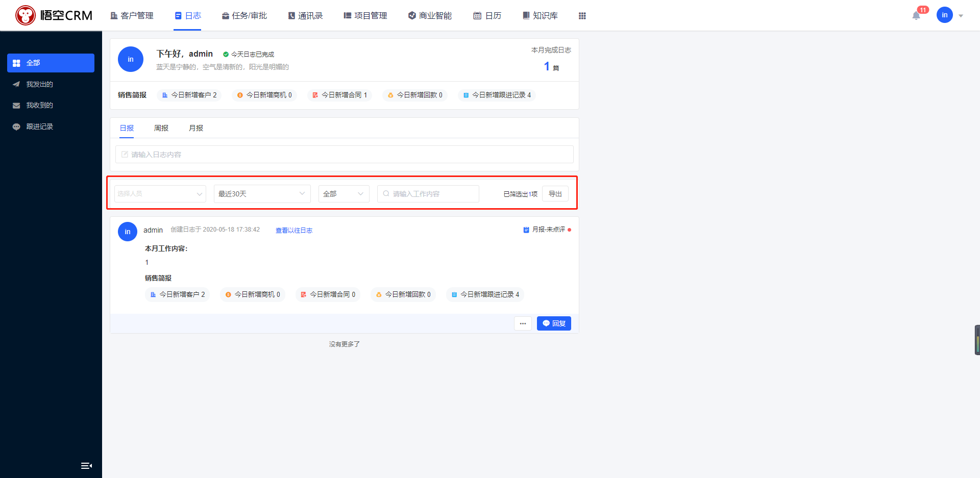Open 日志 in the top navigation
Screen dimensions: 980x478
(x=187, y=16)
